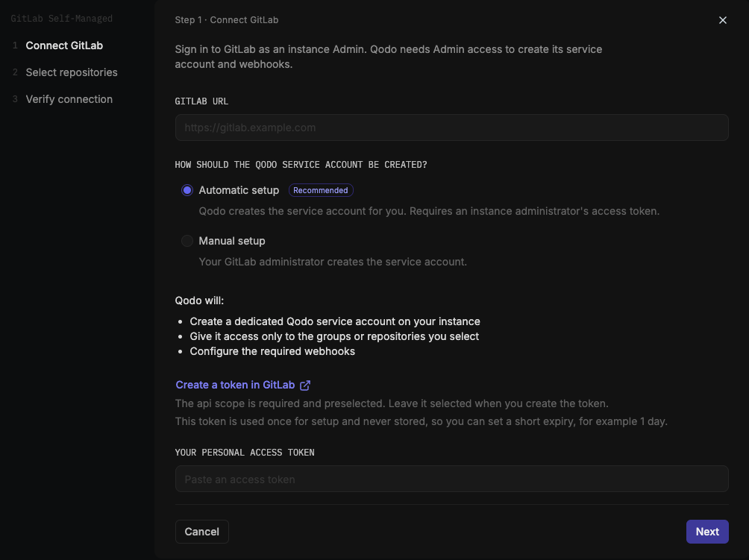This screenshot has width=749, height=560.
Task: Click the personal access token field
Action: pos(451,479)
